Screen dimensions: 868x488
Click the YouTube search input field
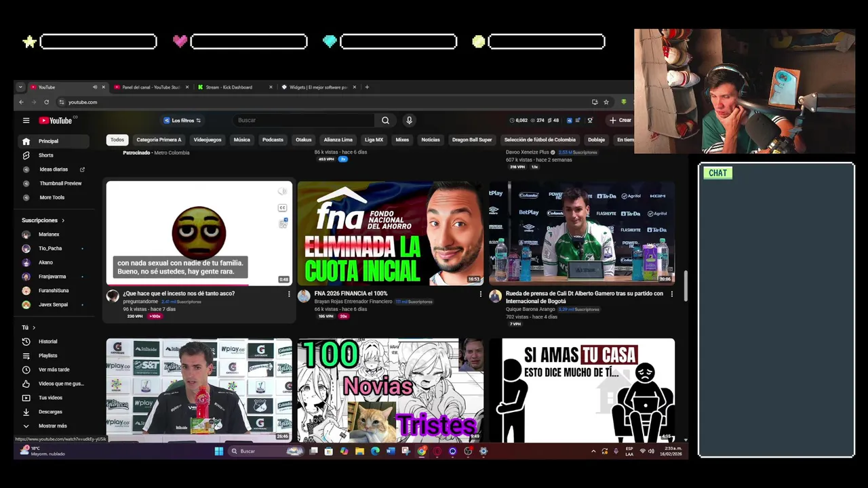pos(303,121)
